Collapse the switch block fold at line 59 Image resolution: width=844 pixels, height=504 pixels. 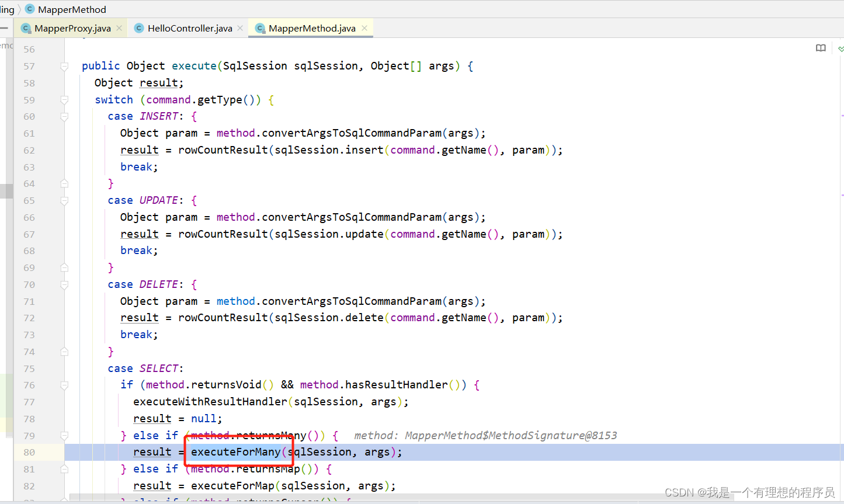click(64, 100)
